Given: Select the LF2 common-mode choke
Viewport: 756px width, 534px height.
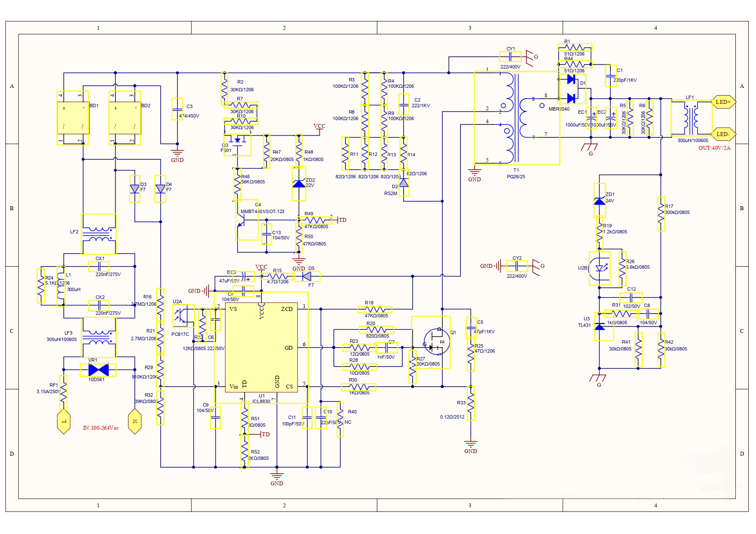Looking at the screenshot, I should click(x=99, y=234).
